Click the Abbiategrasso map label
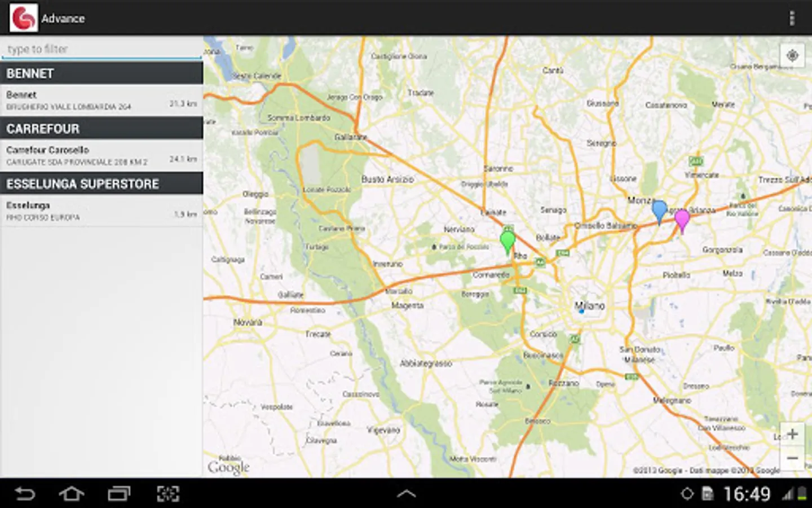Viewport: 812px width, 508px height. point(426,364)
